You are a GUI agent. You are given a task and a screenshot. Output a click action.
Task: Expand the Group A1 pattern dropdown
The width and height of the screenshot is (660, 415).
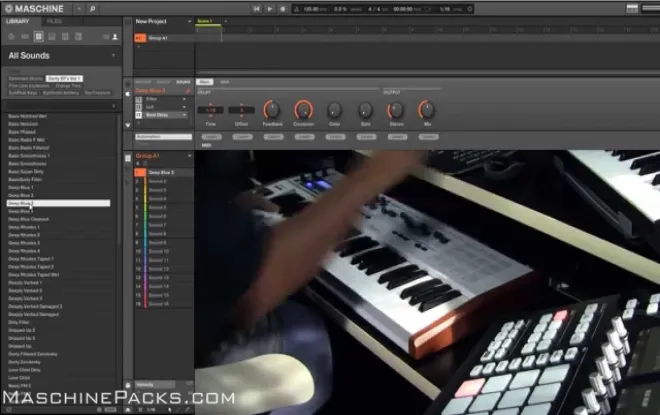pyautogui.click(x=189, y=156)
